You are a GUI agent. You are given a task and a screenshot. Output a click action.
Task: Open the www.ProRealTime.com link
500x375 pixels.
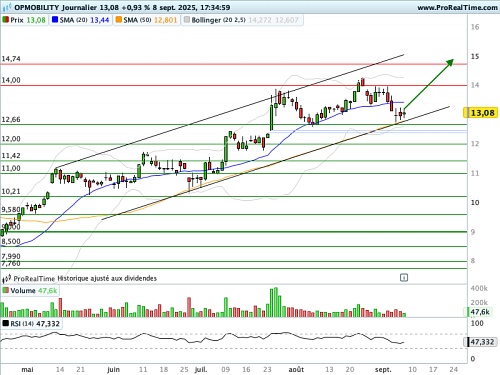(x=457, y=7)
